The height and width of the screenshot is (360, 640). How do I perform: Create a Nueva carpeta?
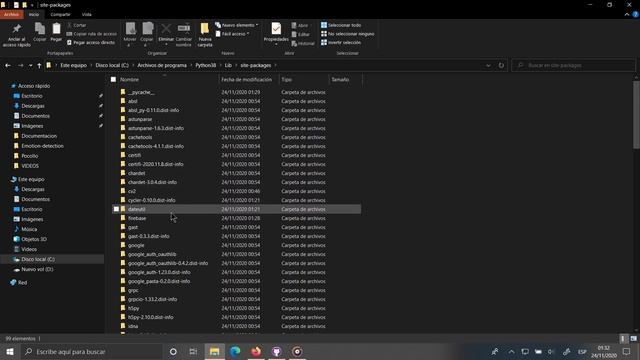click(205, 35)
